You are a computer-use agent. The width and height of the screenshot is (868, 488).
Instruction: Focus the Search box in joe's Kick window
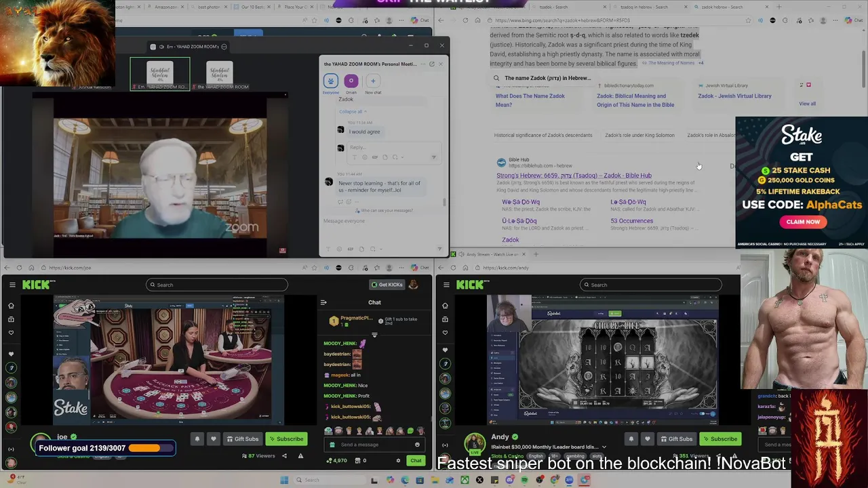217,285
